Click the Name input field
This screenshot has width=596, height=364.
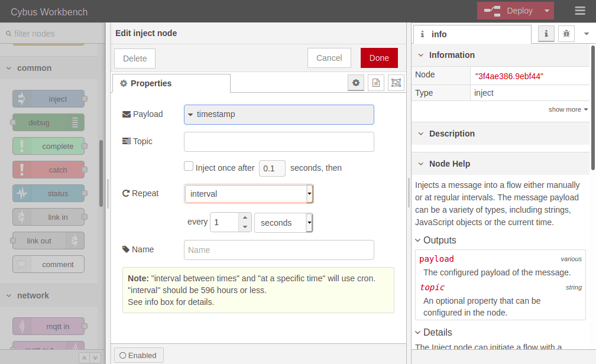click(278, 250)
